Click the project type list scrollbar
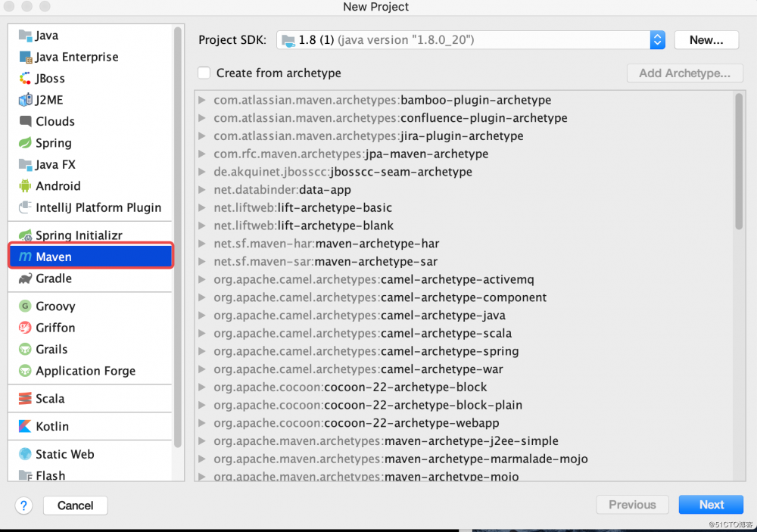 tap(178, 237)
